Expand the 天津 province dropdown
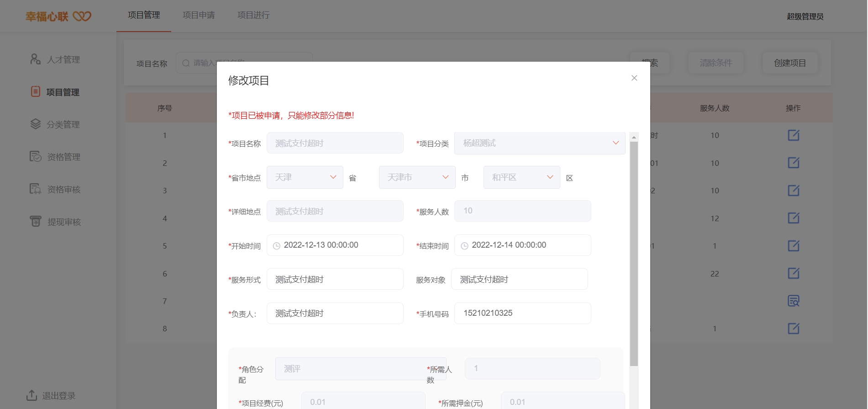Screen dimensions: 868x409 click(x=305, y=177)
